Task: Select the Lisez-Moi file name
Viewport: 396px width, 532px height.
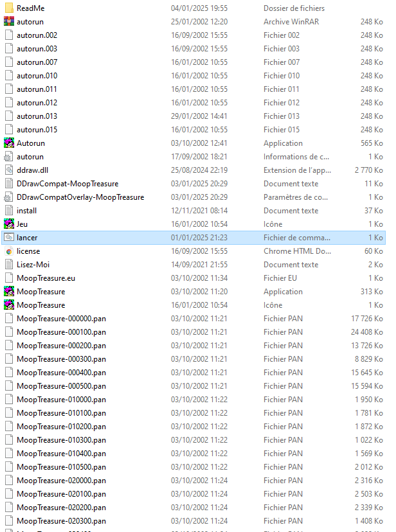Action: (33, 265)
